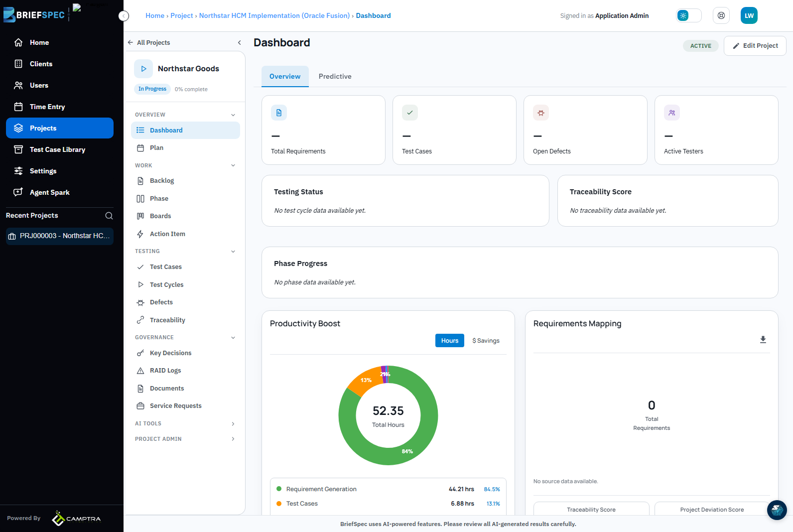Open the LW user avatar menu
793x532 pixels.
click(x=749, y=15)
